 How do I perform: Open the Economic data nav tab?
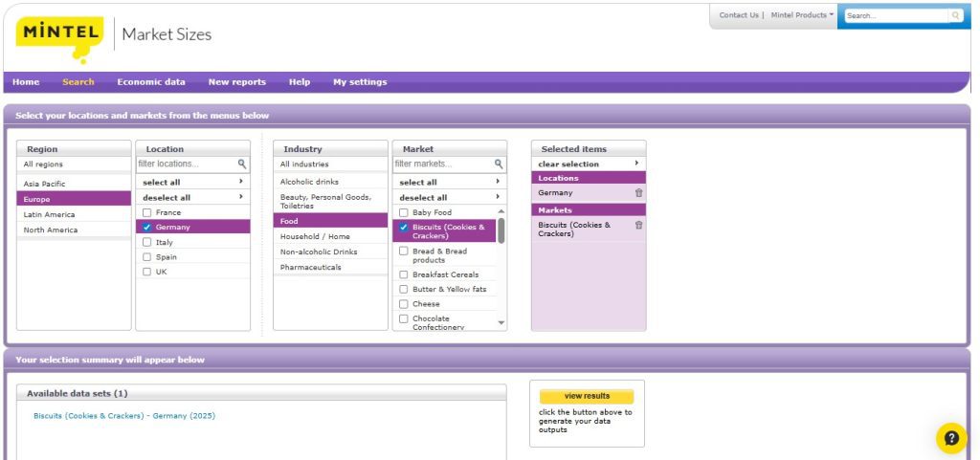151,81
